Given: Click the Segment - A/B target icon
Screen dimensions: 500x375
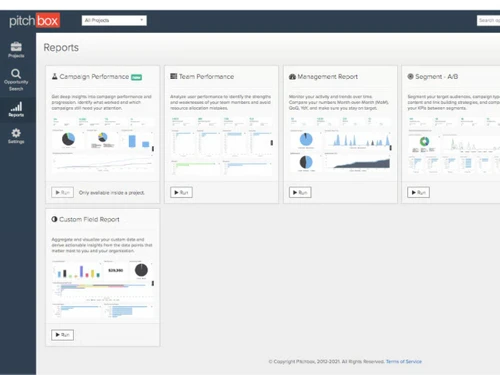Looking at the screenshot, I should pyautogui.click(x=411, y=76).
